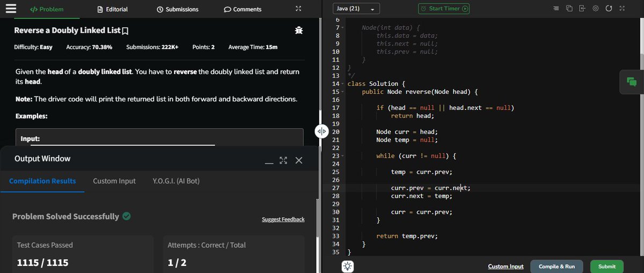Place cursor on the while (curr != null) line
Image resolution: width=644 pixels, height=273 pixels.
coord(416,156)
